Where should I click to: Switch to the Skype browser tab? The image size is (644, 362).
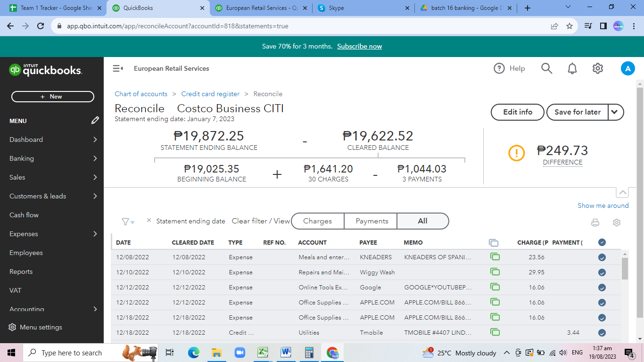363,8
